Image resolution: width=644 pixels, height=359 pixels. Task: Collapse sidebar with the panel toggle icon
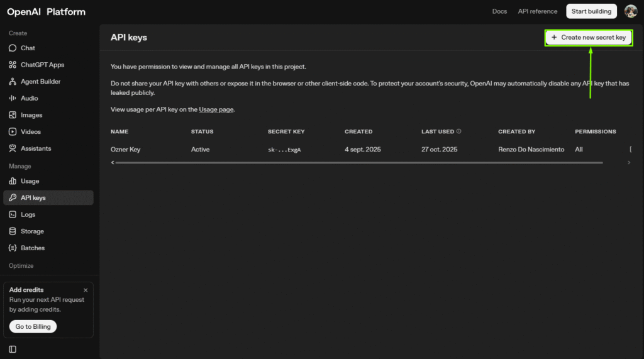[x=13, y=349]
